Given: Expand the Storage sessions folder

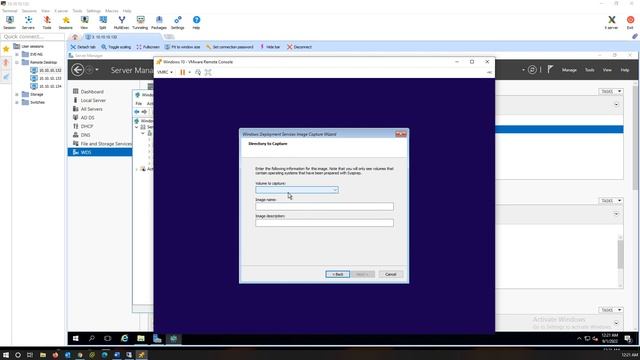Looking at the screenshot, I should [x=17, y=94].
